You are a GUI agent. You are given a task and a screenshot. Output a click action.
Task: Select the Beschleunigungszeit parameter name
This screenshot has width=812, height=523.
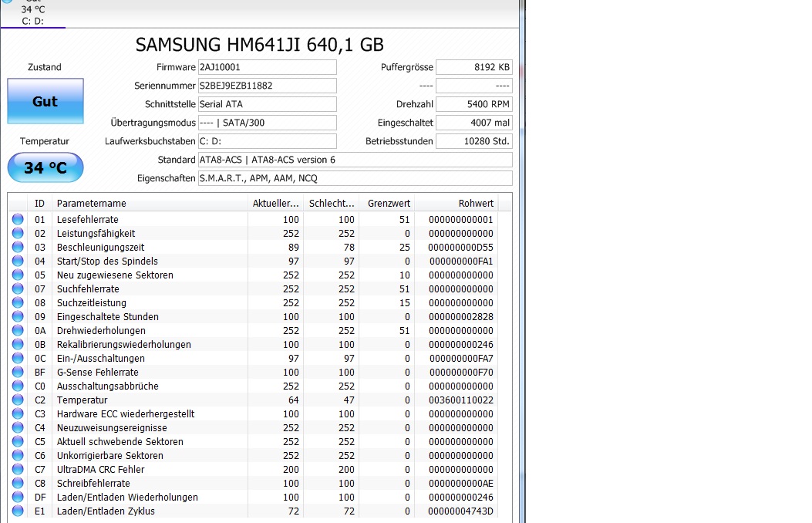pos(100,248)
